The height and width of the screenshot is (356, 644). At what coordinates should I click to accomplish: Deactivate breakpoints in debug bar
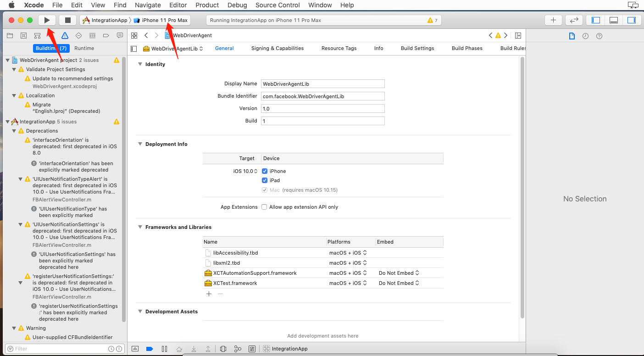[x=150, y=349]
